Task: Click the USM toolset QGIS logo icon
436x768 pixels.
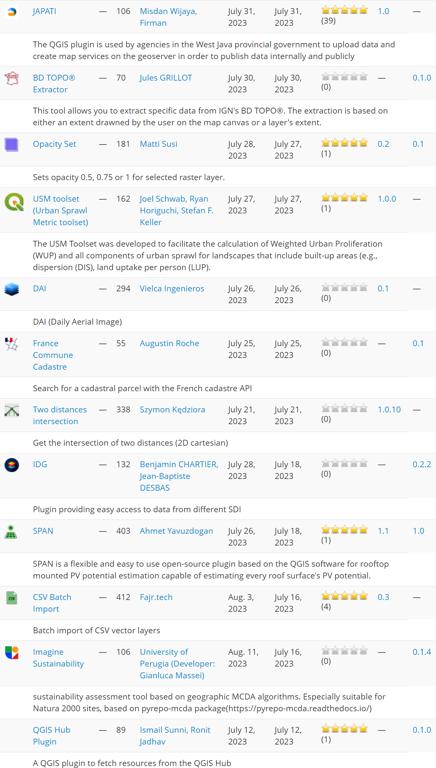Action: (x=13, y=202)
